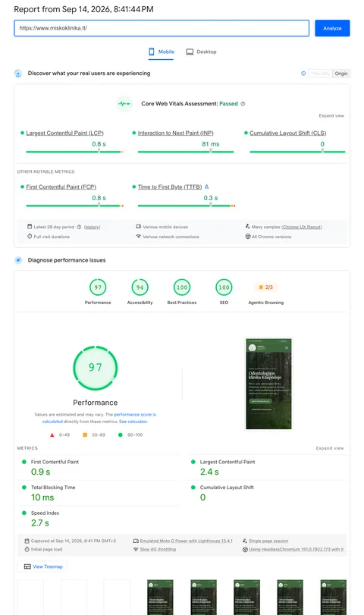Viewport: 364px width, 615px height.
Task: Click the timer icon by Initial page load
Action: point(27,550)
